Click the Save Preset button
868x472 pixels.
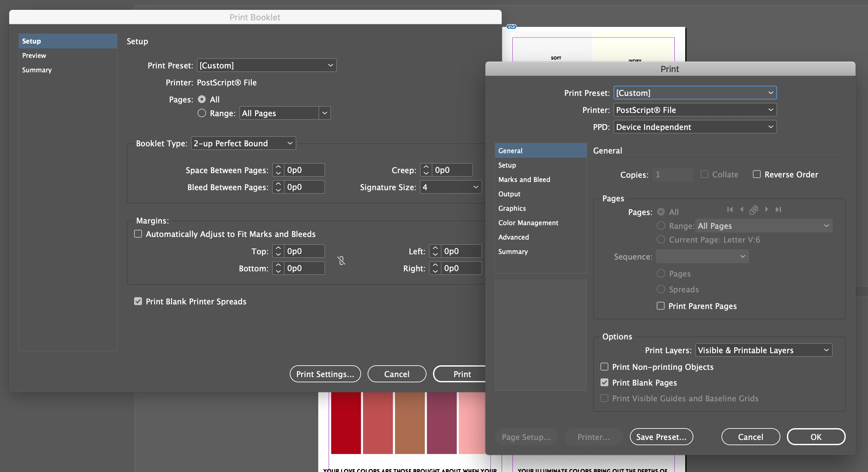coord(661,437)
